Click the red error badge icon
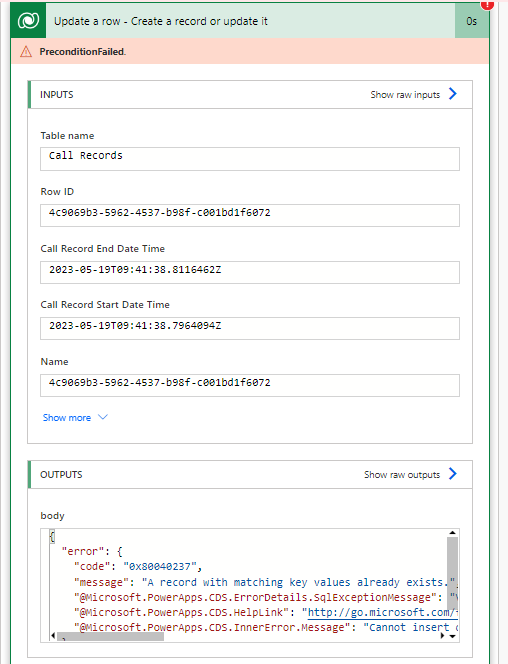 click(487, 4)
